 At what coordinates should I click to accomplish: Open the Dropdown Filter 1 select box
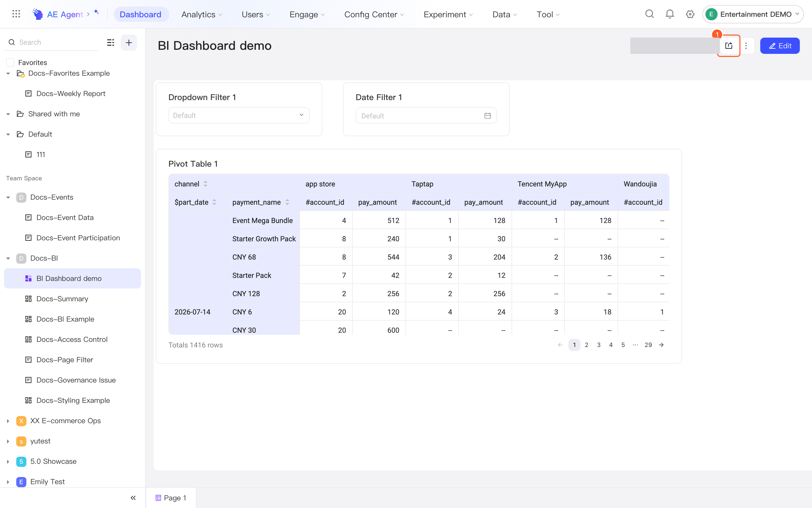click(239, 115)
